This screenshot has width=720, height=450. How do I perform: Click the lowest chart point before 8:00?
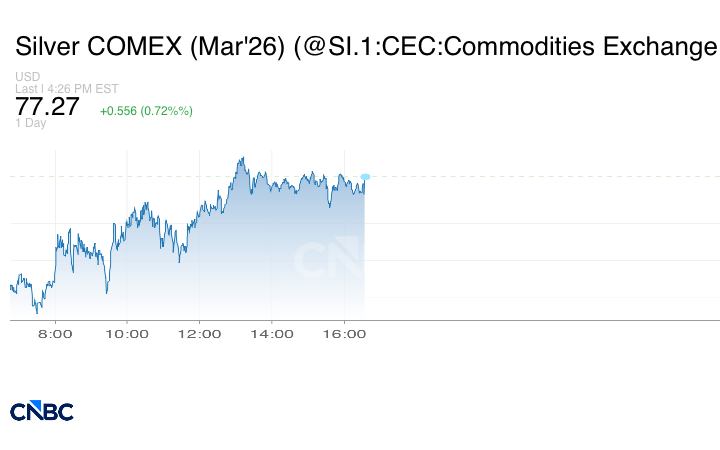coord(36,311)
